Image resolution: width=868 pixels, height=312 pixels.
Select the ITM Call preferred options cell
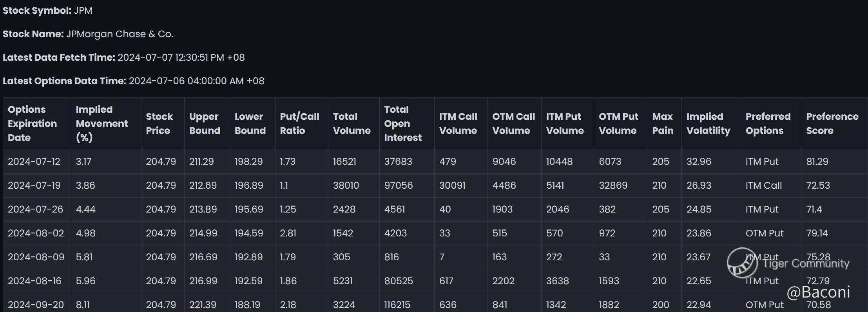pos(763,186)
